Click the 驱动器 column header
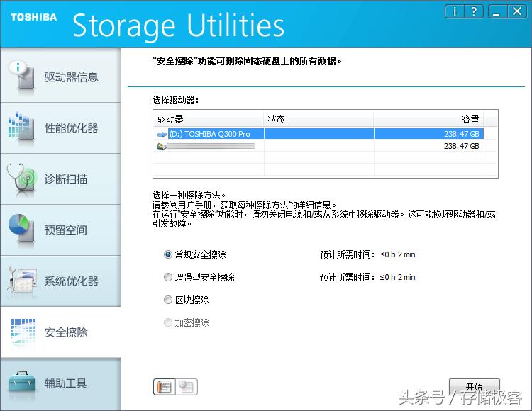 170,119
